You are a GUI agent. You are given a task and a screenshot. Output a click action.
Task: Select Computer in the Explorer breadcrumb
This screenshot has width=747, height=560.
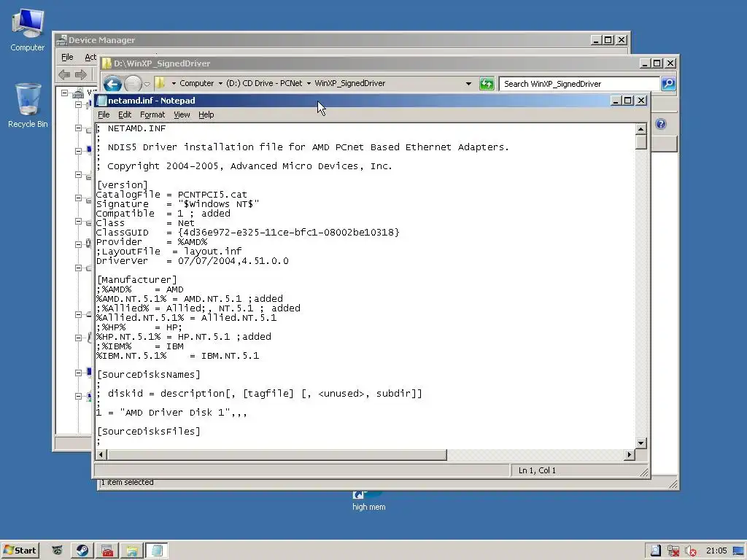(196, 83)
